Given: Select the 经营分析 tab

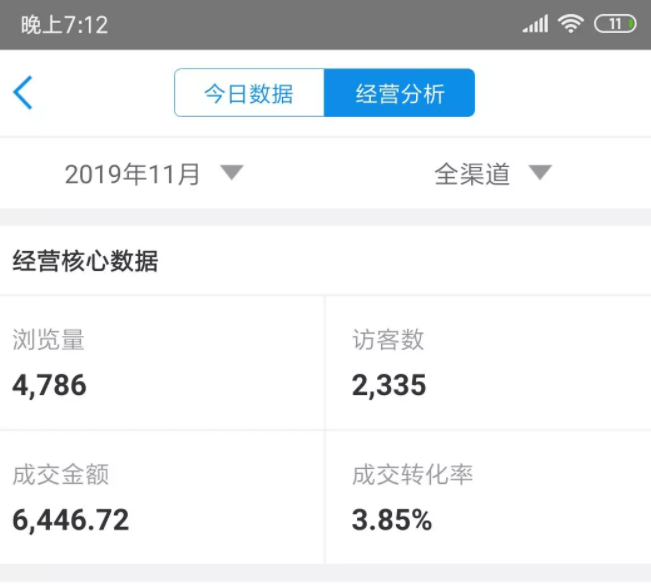Looking at the screenshot, I should click(399, 94).
